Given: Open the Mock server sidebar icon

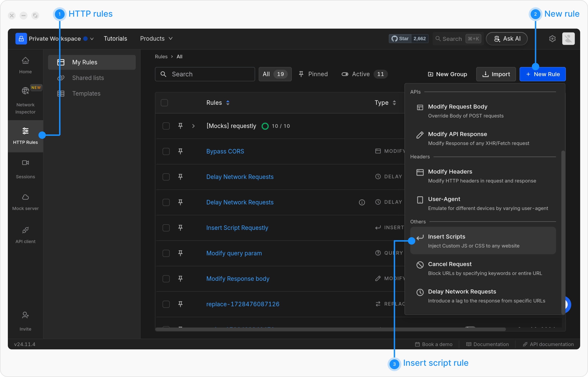Looking at the screenshot, I should point(25,197).
